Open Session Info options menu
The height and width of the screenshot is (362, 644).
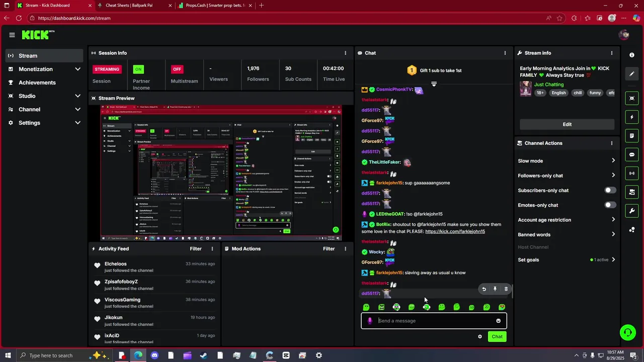coord(345,53)
